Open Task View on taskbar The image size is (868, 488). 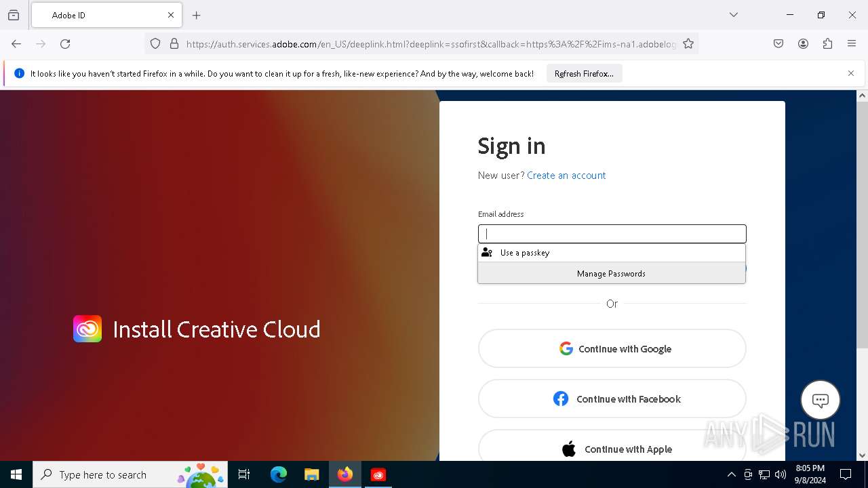pos(244,474)
